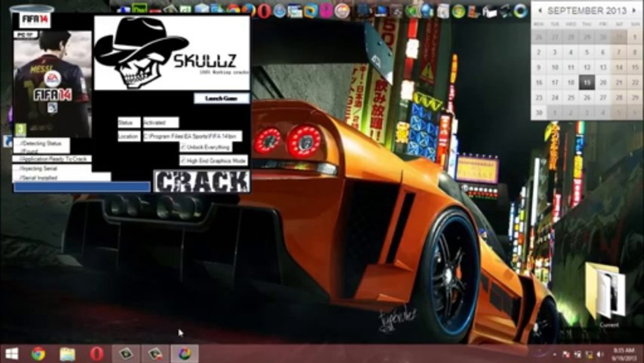The width and height of the screenshot is (644, 363).
Task: Click the Recycle Bin icon on the desktop
Action: pyautogui.click(x=31, y=9)
